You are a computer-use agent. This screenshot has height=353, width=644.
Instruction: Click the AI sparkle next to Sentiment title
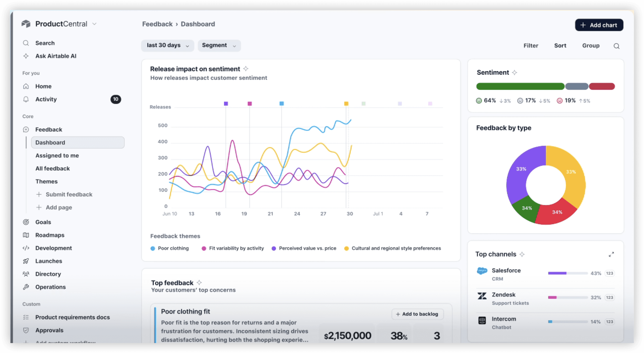pyautogui.click(x=514, y=73)
